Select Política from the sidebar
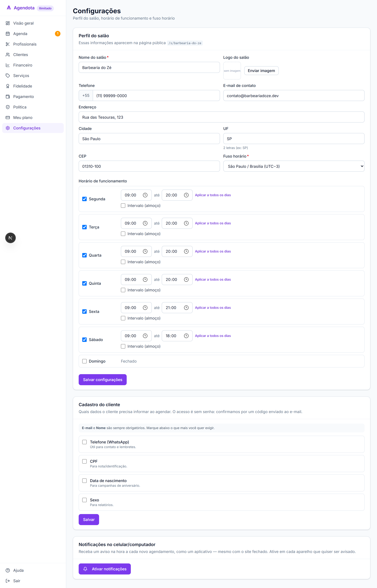The image size is (377, 588). (x=33, y=107)
